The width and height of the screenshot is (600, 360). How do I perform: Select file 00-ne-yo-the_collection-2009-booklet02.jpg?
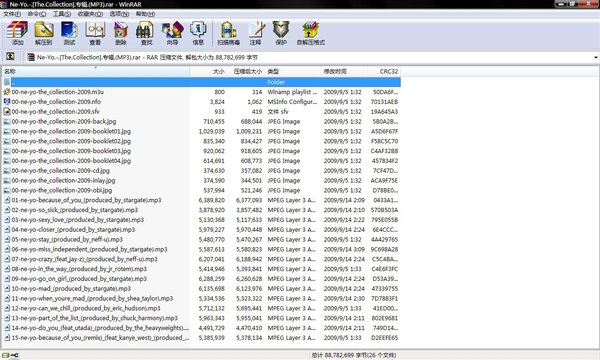[x=71, y=141]
